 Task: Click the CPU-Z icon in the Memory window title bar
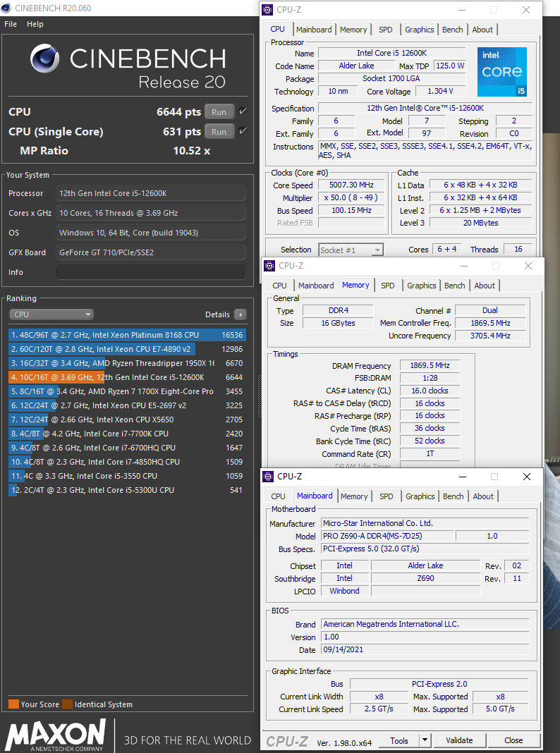(269, 266)
